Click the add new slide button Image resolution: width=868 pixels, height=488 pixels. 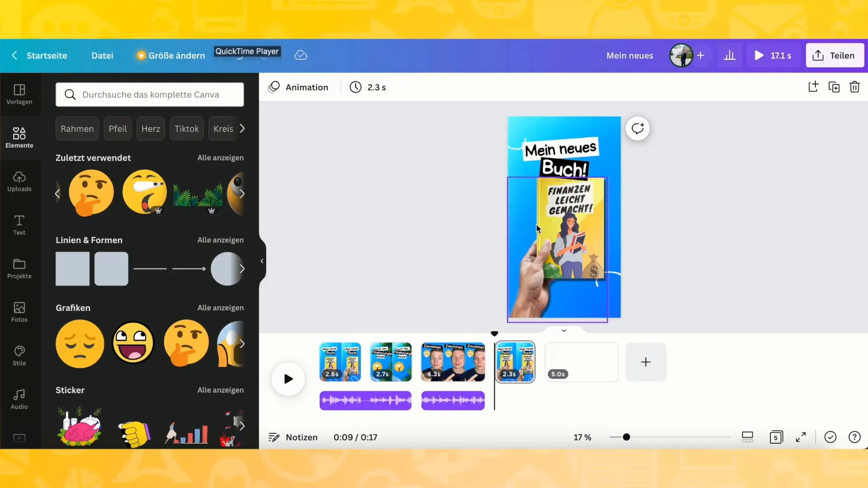(x=645, y=361)
